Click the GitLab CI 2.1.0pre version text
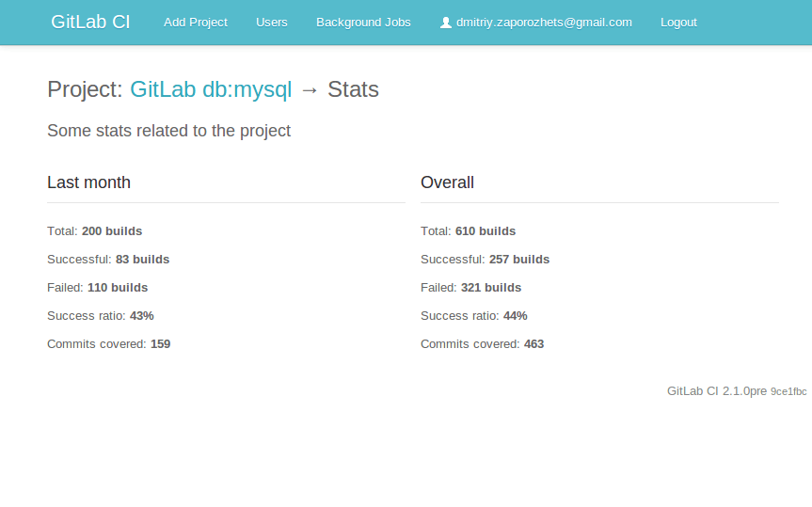The height and width of the screenshot is (507, 812). [x=717, y=391]
